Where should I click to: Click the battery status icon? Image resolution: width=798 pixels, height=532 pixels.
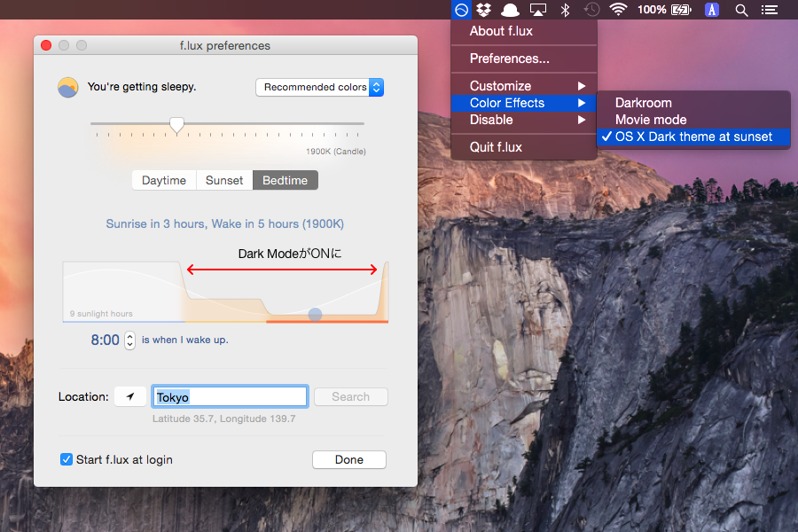click(x=681, y=10)
